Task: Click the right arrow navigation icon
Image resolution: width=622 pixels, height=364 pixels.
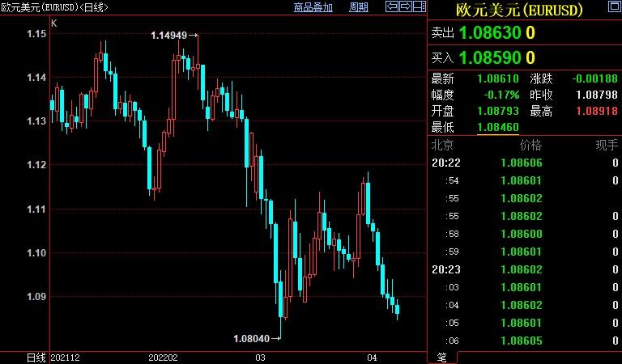Action: click(404, 7)
